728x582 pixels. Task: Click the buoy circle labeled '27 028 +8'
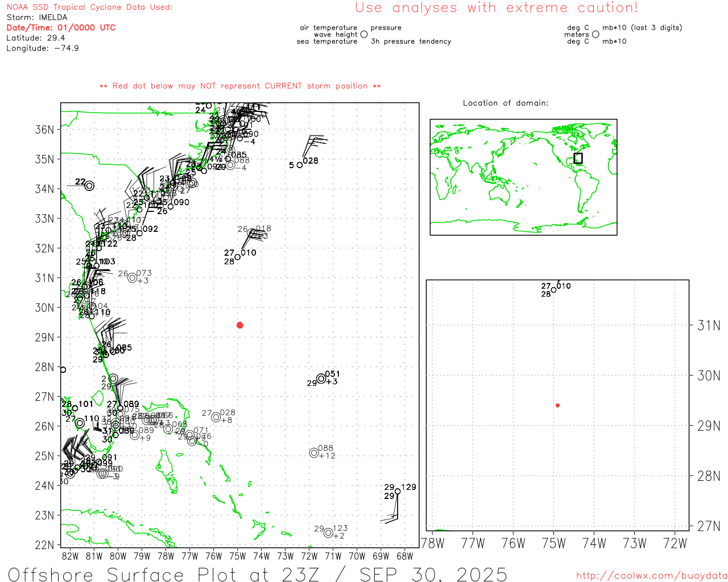pyautogui.click(x=216, y=417)
